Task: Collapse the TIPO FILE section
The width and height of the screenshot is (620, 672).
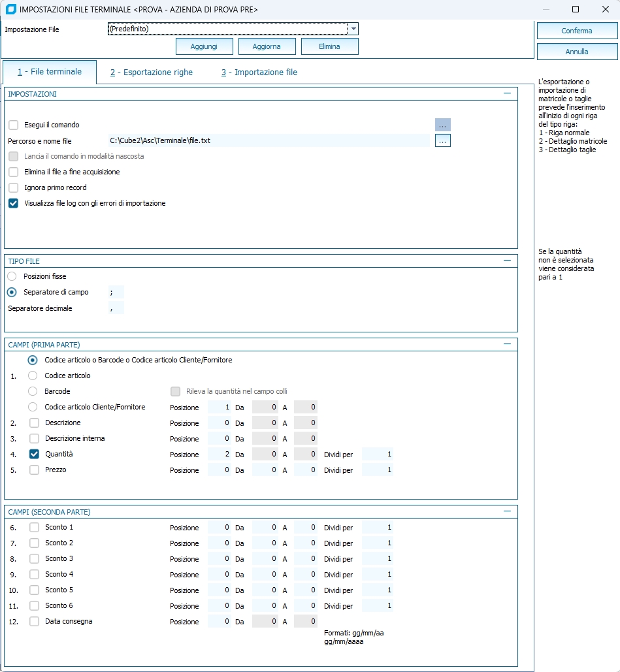Action: 507,261
